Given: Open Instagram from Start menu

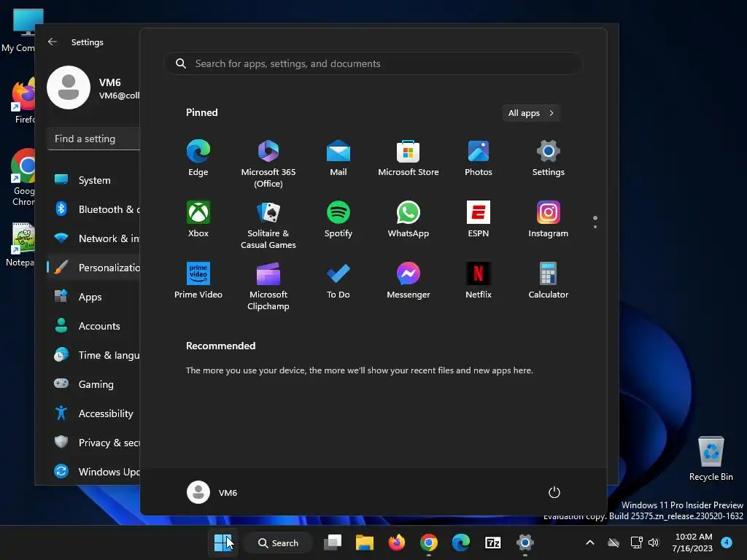Looking at the screenshot, I should point(549,219).
